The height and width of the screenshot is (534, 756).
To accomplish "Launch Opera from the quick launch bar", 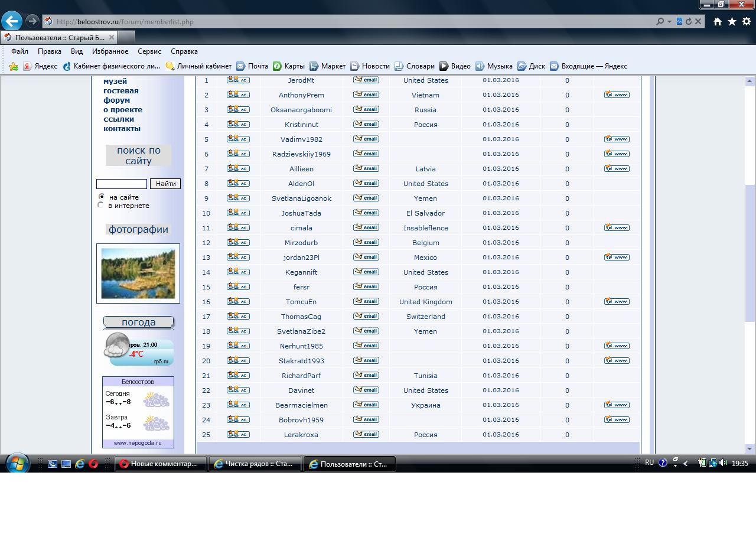I will (93, 464).
